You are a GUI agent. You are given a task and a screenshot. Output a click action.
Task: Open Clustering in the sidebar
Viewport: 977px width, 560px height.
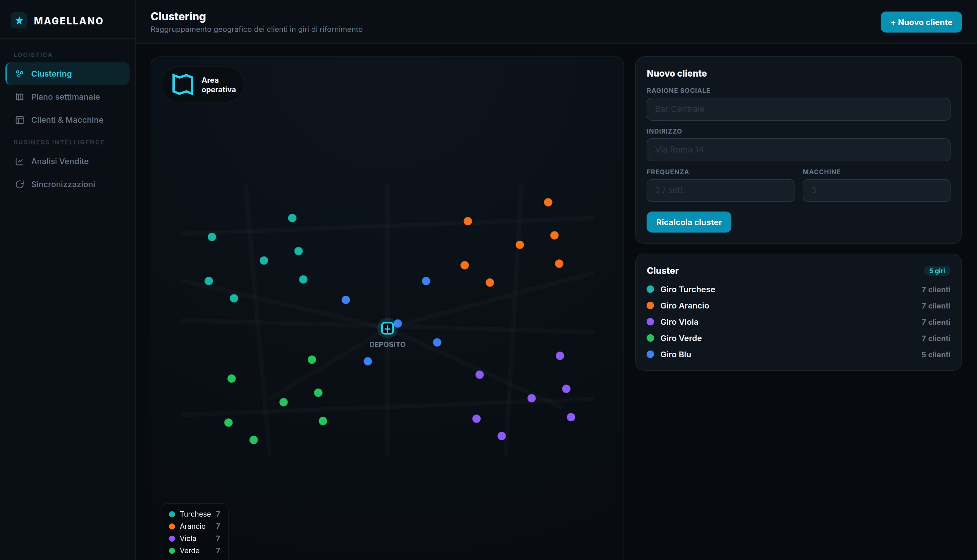pos(68,74)
